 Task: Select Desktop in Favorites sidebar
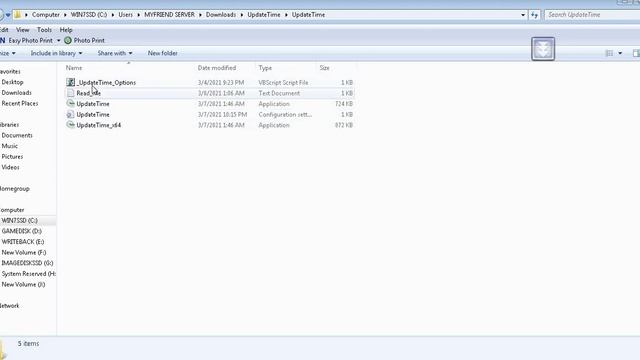pyautogui.click(x=12, y=82)
